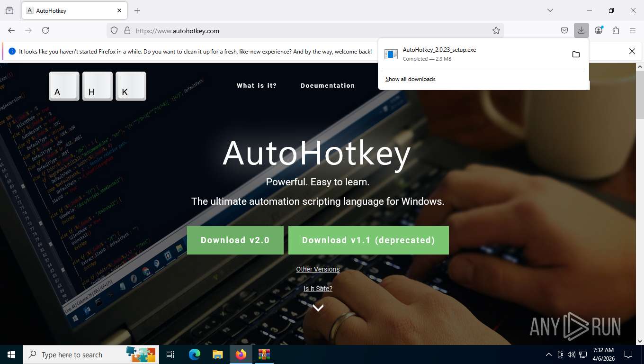Screen dimensions: 644x364
Task: Click Download v2.0 button
Action: tap(235, 240)
